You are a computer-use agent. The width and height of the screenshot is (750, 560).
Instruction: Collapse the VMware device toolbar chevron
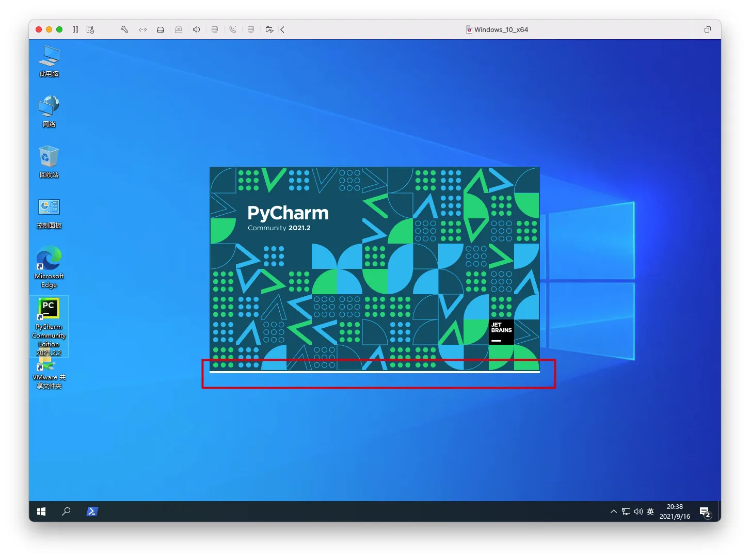pos(282,29)
